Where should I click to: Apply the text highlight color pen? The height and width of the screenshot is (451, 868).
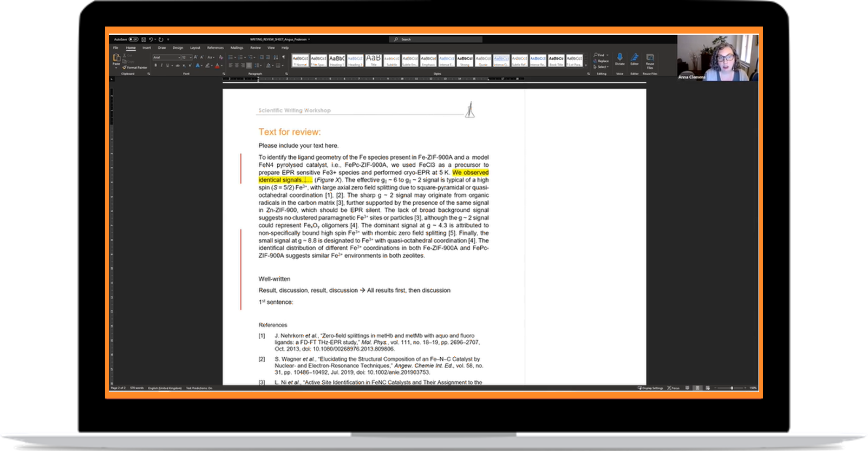(x=207, y=66)
